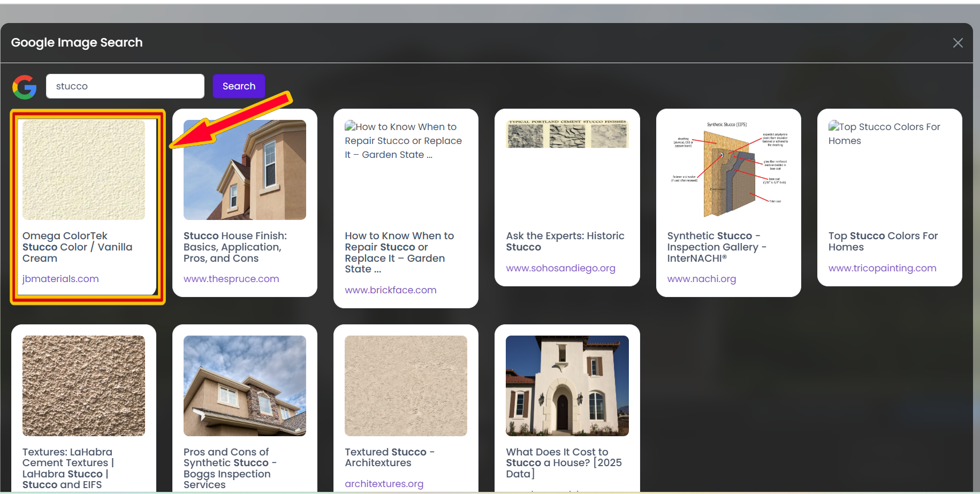Open the architextures.org link
The width and height of the screenshot is (980, 494).
(384, 484)
